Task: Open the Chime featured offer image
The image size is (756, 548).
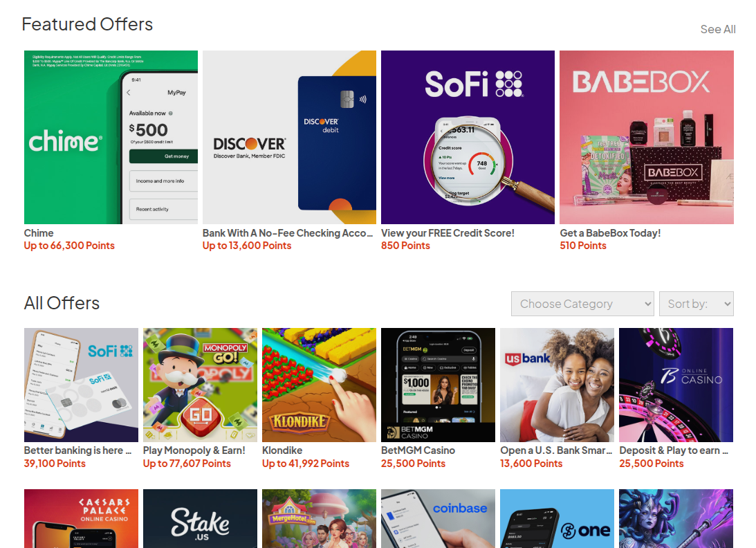Action: (111, 137)
